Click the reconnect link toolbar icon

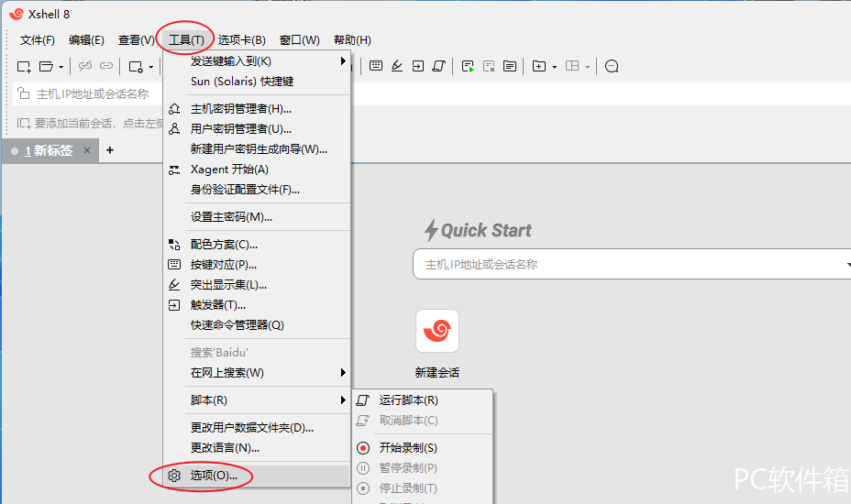(106, 66)
